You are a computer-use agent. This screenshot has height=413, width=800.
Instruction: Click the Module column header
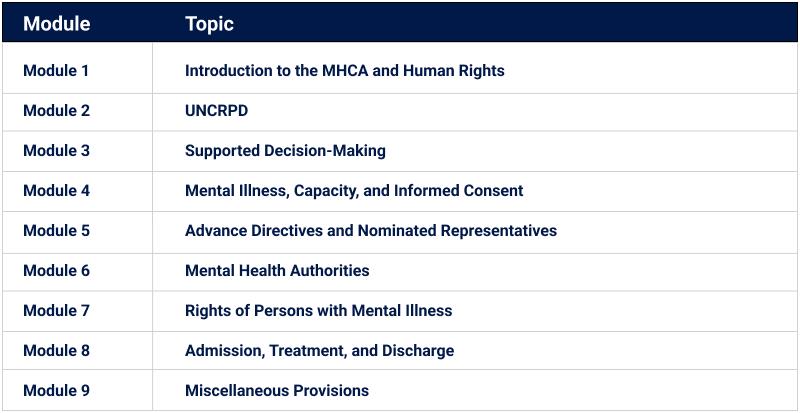coord(56,24)
